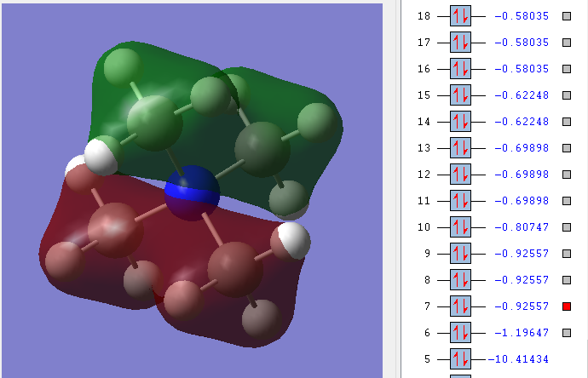Toggle surface square for orbital 10
588x378 pixels.
[x=567, y=227]
